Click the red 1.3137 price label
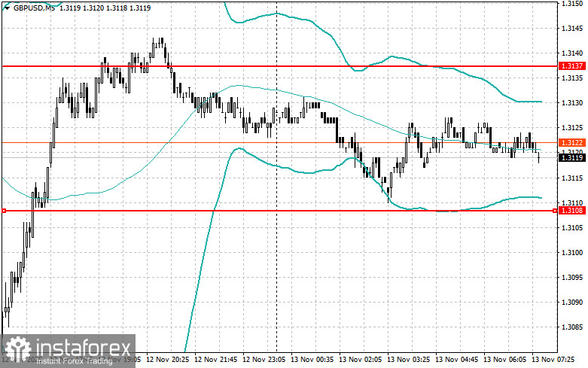The width and height of the screenshot is (588, 368). [572, 66]
